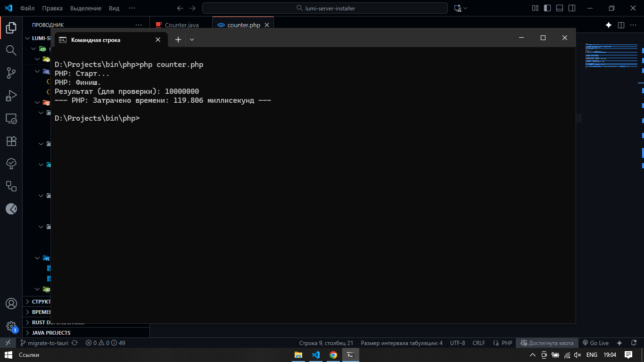Open the Search view in activity bar
Screen dimensions: 644x362
(x=11, y=50)
